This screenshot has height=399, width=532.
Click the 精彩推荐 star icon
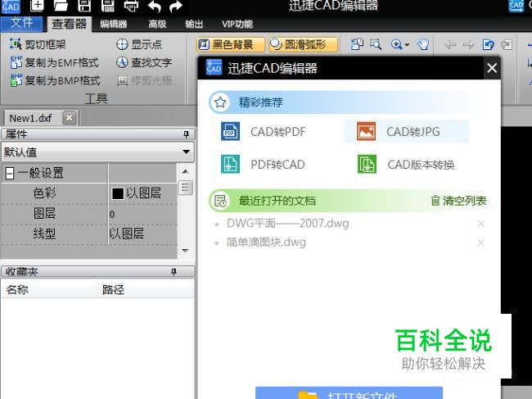pos(220,102)
